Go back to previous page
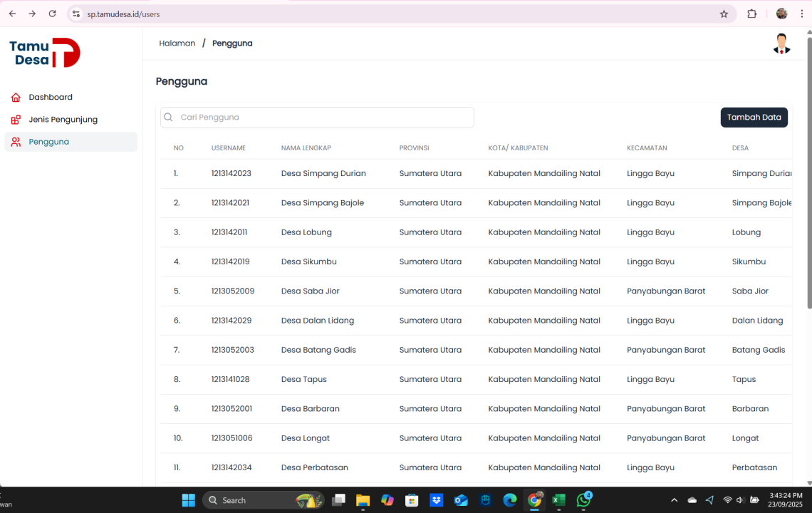The width and height of the screenshot is (812, 513). (x=12, y=14)
